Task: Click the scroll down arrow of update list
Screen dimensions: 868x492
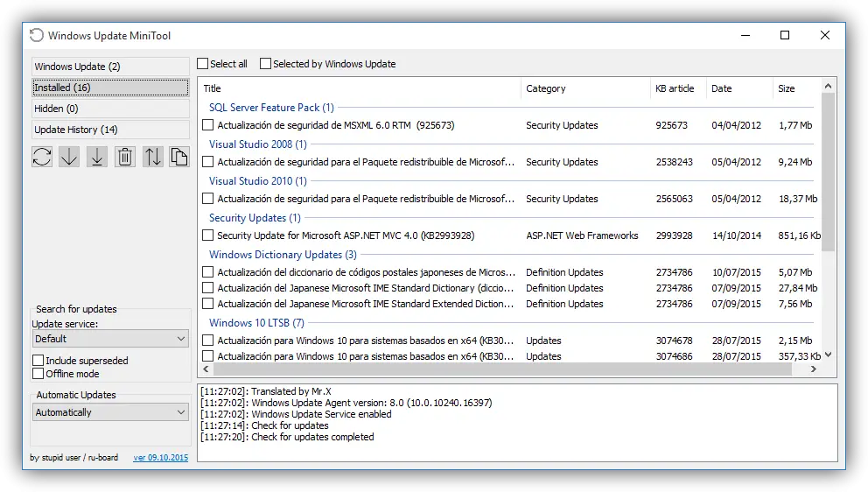Action: pos(828,355)
